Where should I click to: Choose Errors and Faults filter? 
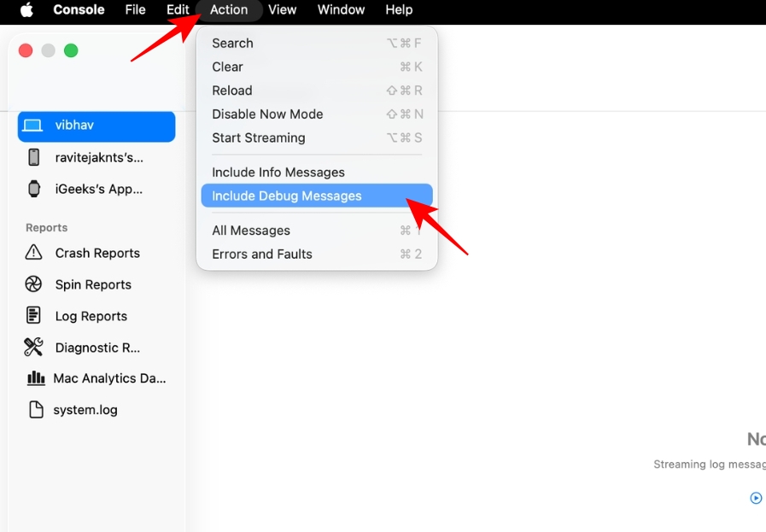pos(317,254)
